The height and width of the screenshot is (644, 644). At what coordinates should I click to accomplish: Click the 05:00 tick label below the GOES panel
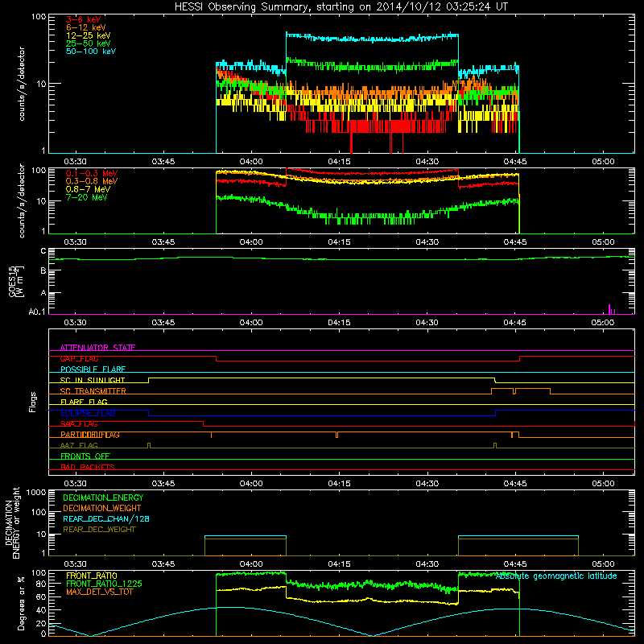click(603, 323)
